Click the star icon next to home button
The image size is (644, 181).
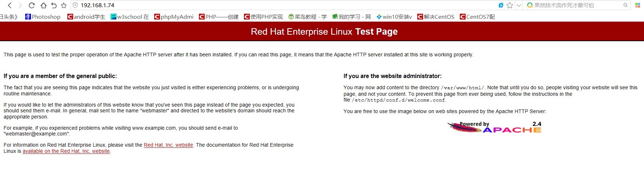tap(64, 5)
